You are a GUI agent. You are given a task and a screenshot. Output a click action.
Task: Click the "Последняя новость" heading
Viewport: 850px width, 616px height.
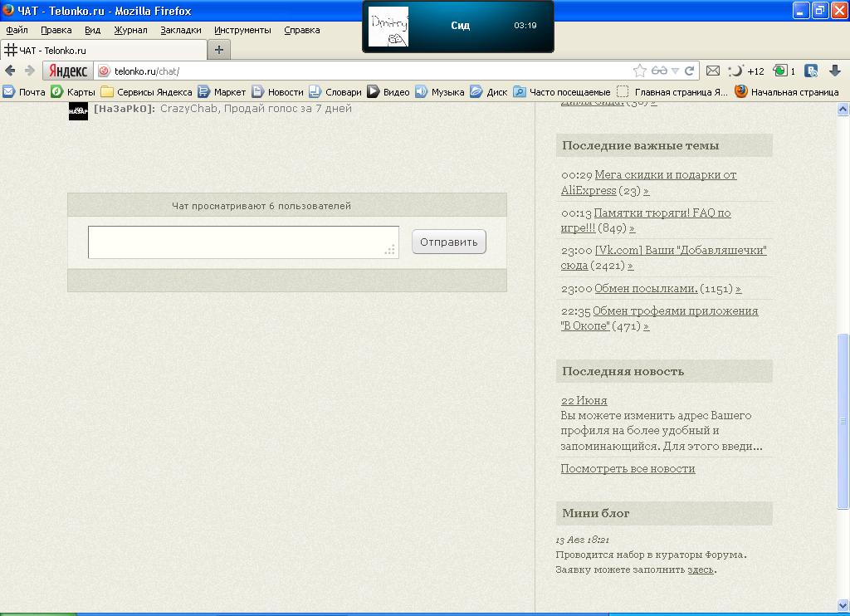[x=623, y=371]
